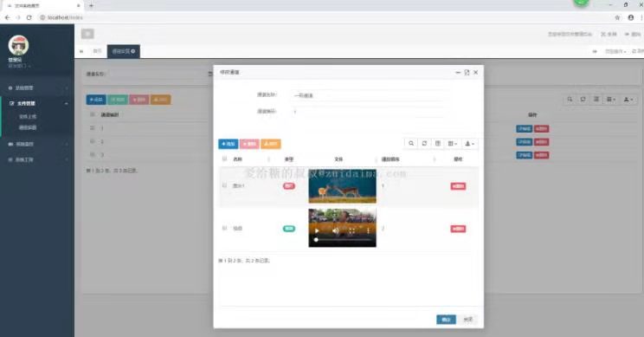Viewport: 644px width, 337px height.
Task: Tick select-all checkbox in dialog table header
Action: pos(224,159)
